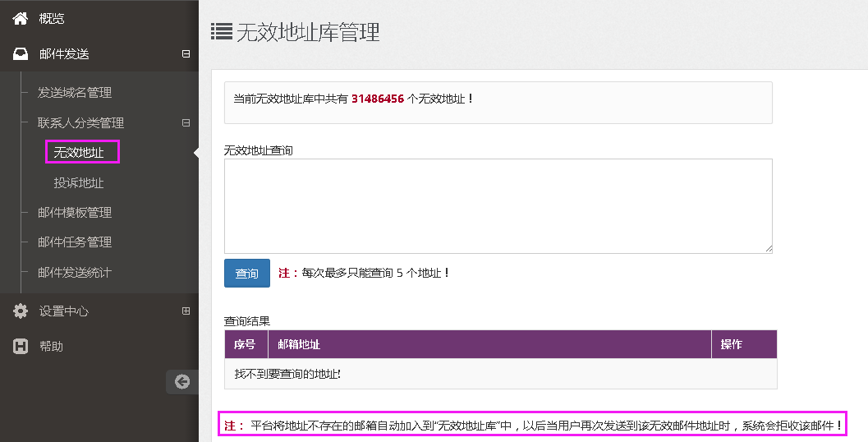Navigate to 邮件任务管理
Screen dimensions: 868x442
(75, 242)
